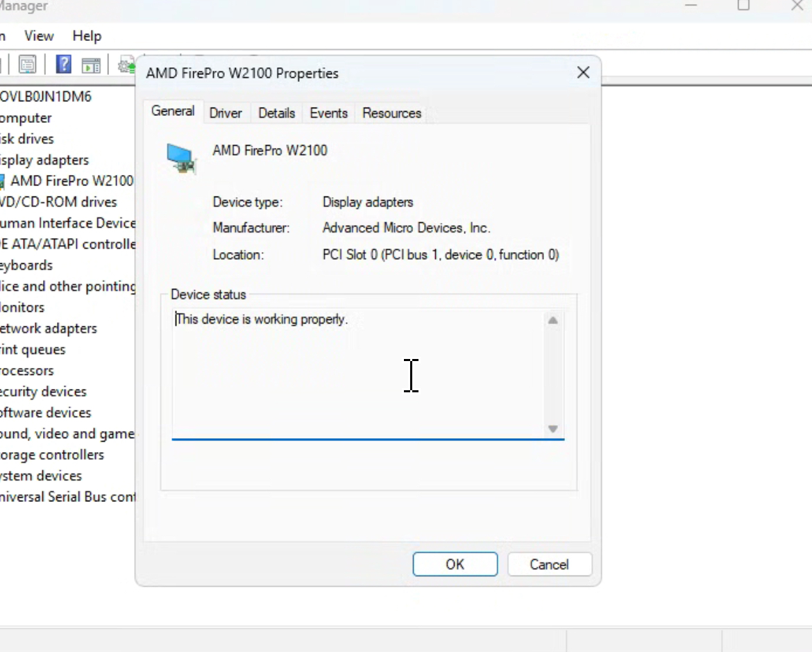Click the Device status scrollbar down arrow
The width and height of the screenshot is (812, 652).
553,429
